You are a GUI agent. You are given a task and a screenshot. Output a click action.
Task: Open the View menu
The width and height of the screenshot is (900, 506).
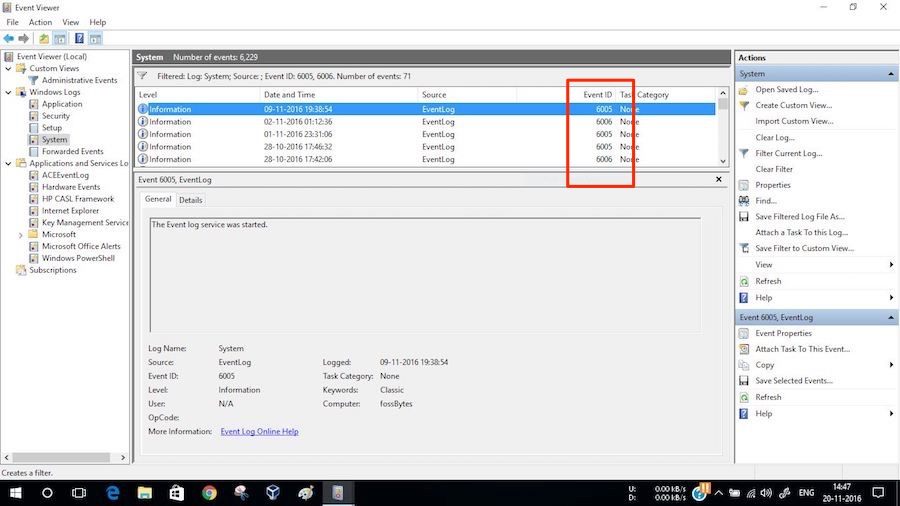(x=71, y=22)
